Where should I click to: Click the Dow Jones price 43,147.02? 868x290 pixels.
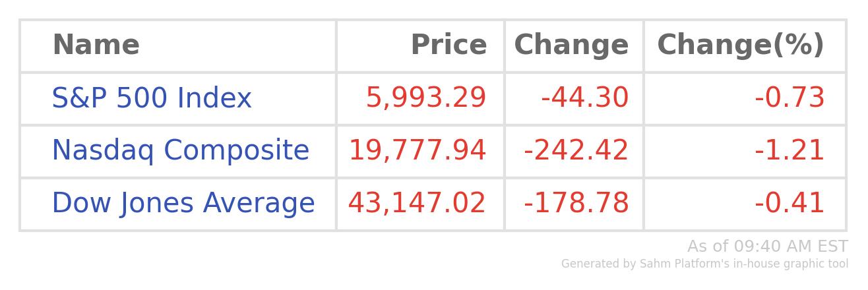tap(417, 204)
